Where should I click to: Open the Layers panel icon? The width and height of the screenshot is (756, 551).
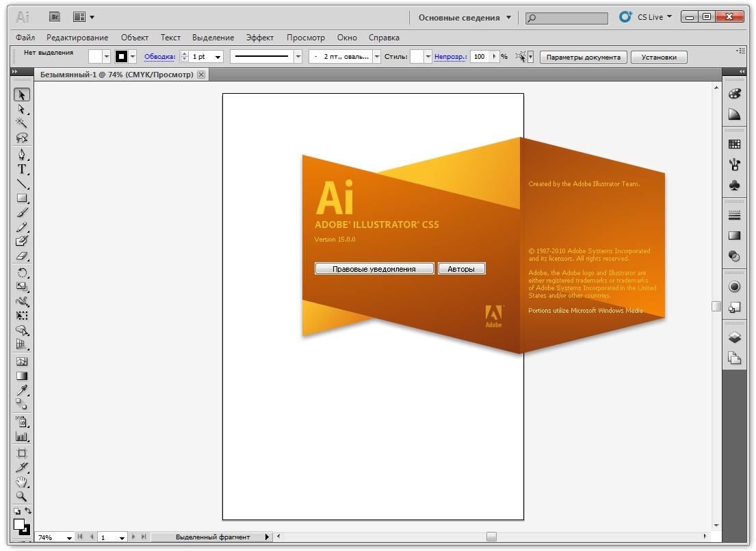point(734,337)
